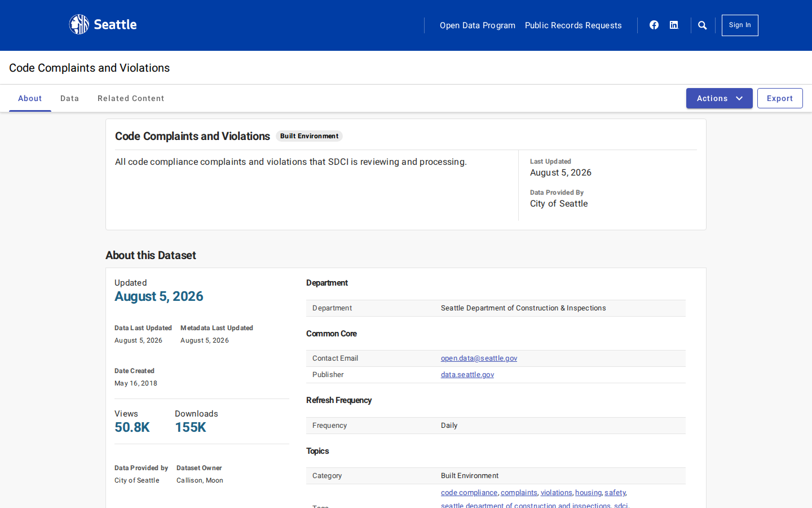
Task: Click the search magnifier icon
Action: click(x=703, y=25)
